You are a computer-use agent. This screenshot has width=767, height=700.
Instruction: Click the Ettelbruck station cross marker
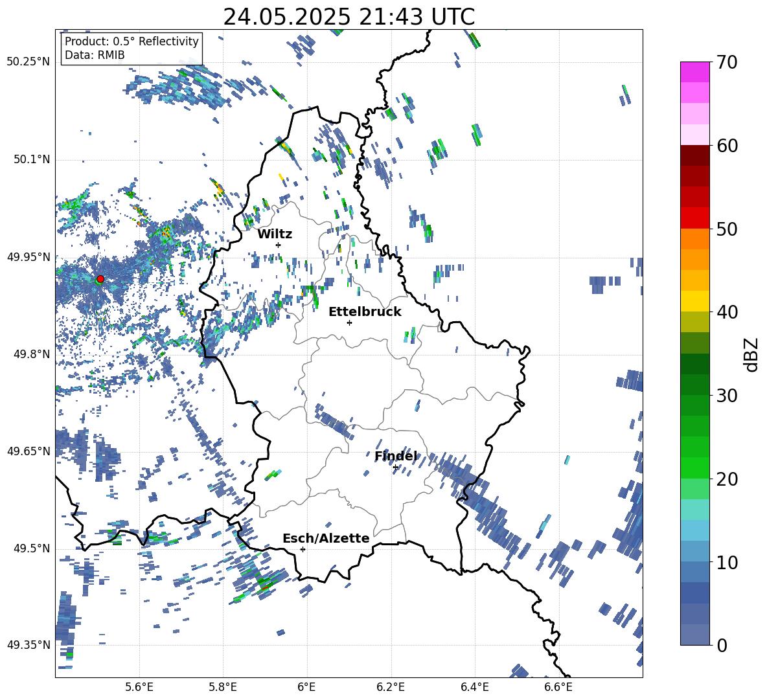[x=349, y=322]
